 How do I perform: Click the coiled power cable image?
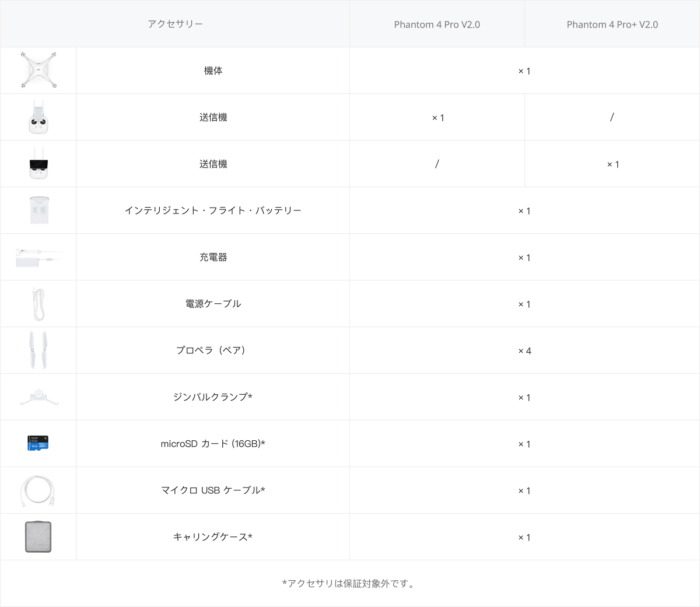coord(38,304)
